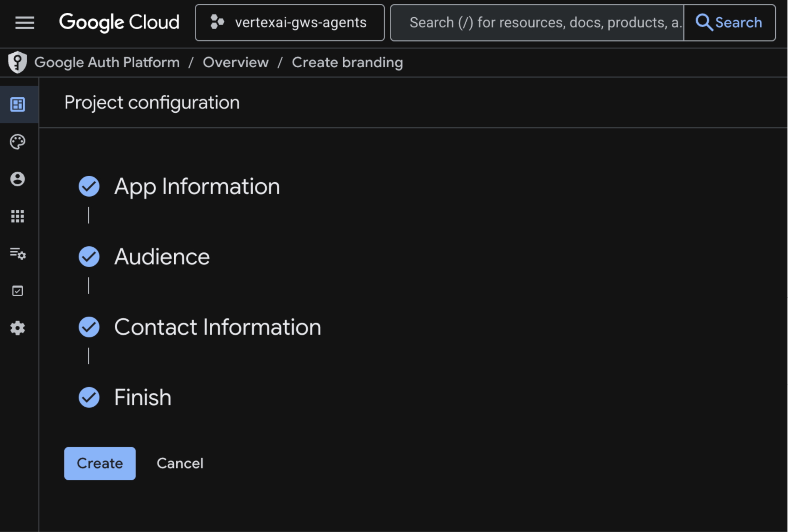Open the Clients grid sidebar icon

(18, 216)
